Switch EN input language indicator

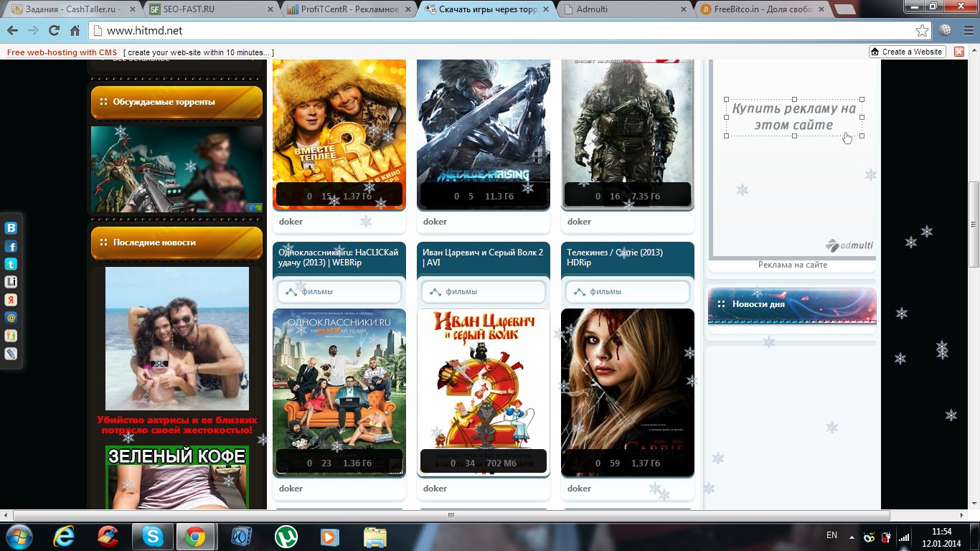click(831, 535)
